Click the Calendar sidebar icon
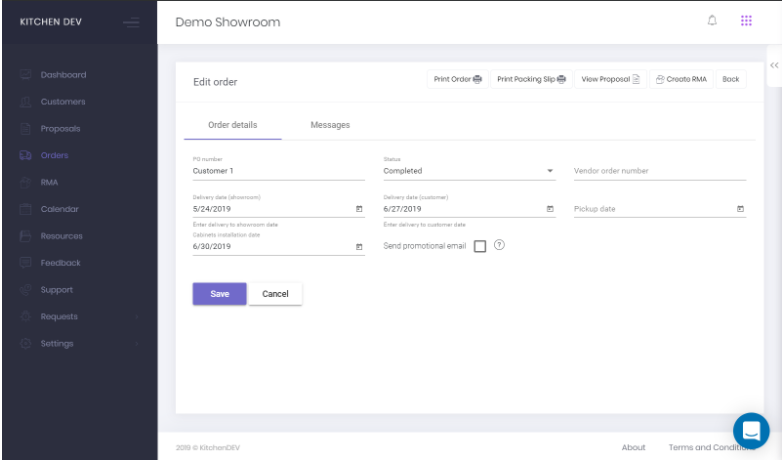Screen dimensions: 783x465 [x=25, y=209]
